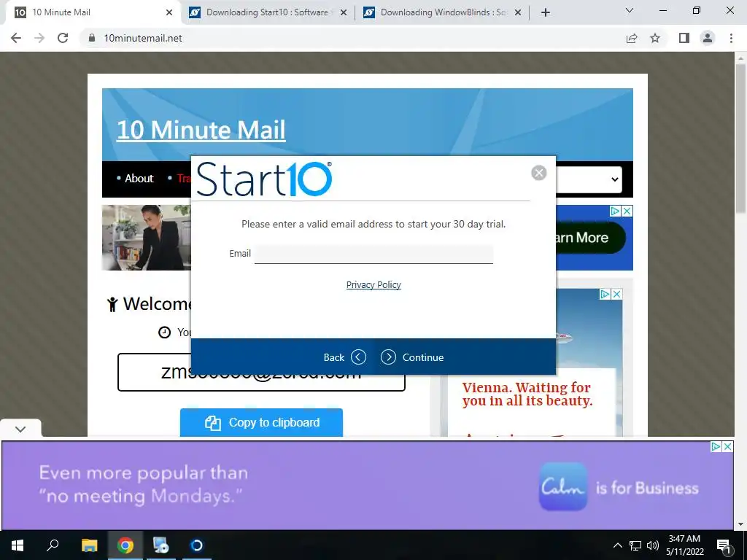
Task: Close the Start10 trial dialog
Action: (539, 173)
